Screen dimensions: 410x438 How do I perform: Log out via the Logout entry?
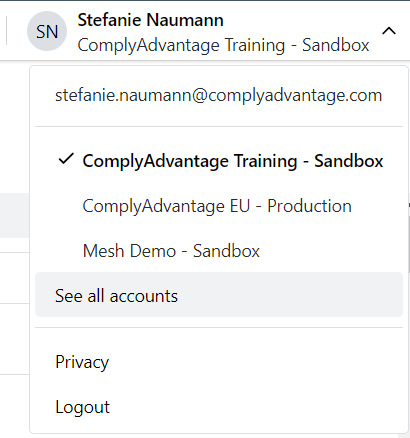click(82, 407)
